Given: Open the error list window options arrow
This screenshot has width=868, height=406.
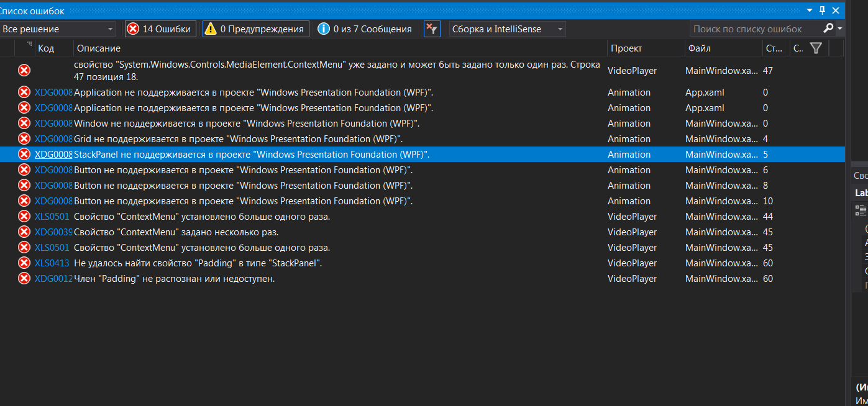Looking at the screenshot, I should pyautogui.click(x=810, y=10).
